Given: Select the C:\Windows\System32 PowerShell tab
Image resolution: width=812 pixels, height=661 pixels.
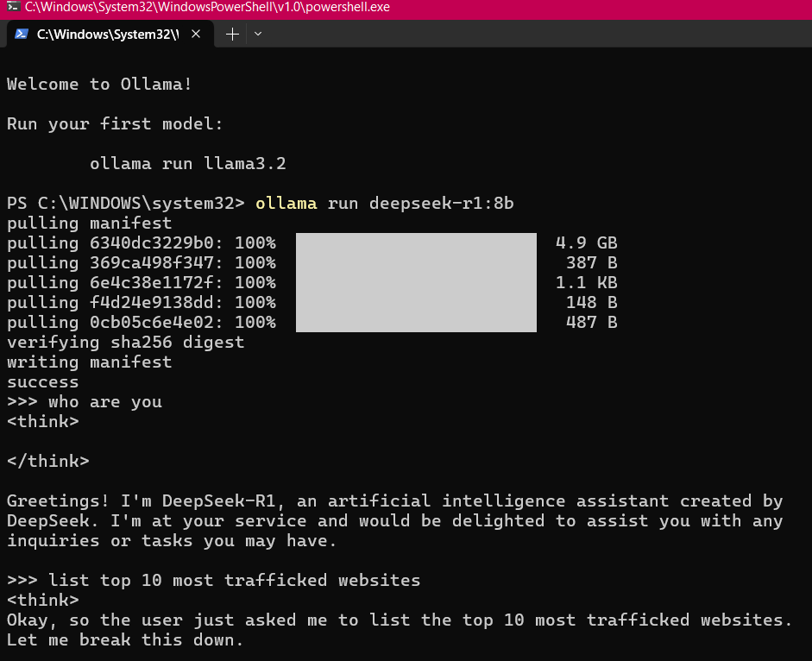Looking at the screenshot, I should tap(107, 35).
